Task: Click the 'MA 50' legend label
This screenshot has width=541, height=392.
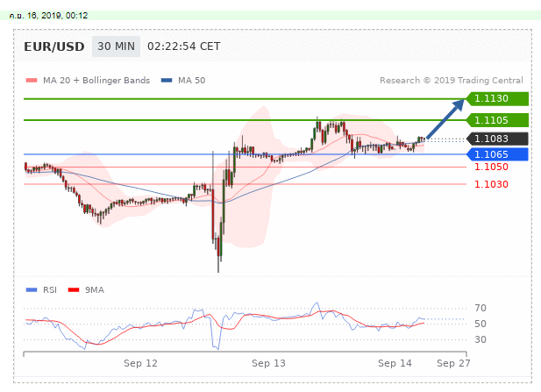Action: click(x=191, y=81)
